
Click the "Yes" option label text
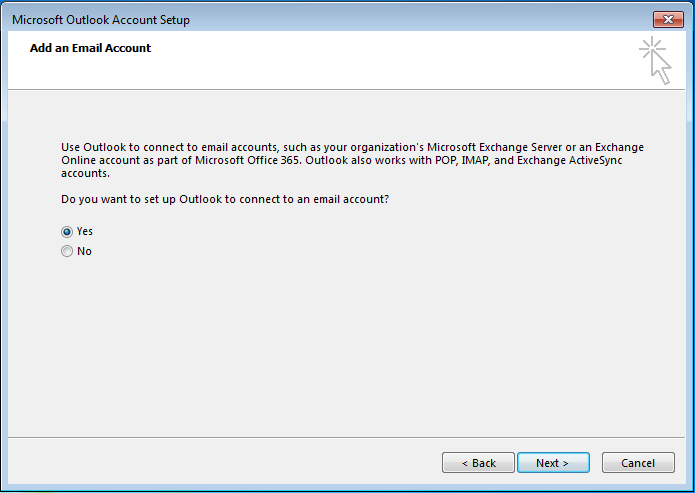point(85,231)
